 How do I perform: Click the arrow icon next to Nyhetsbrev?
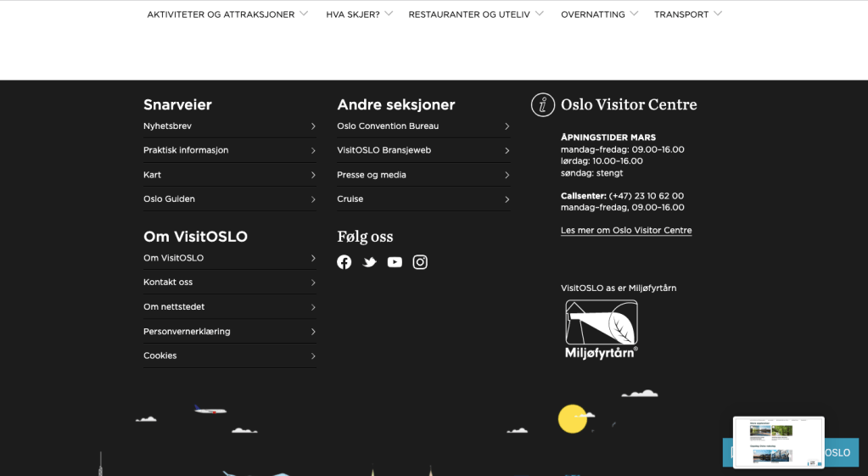pos(313,126)
